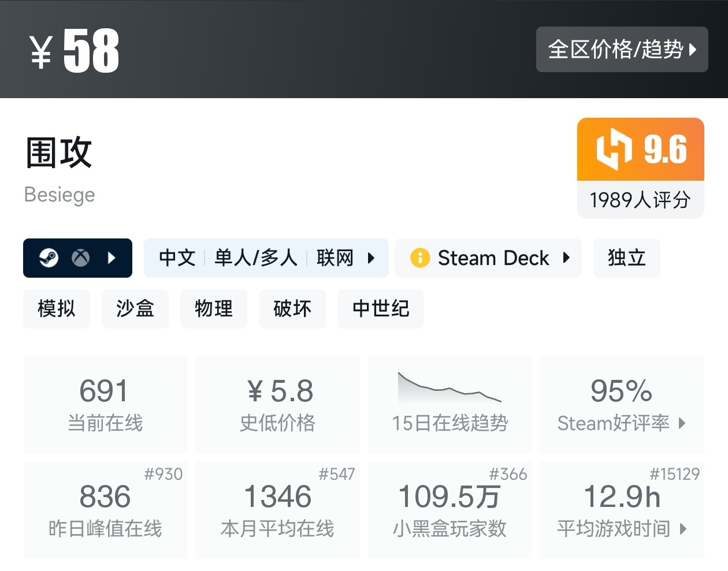Viewport: 728px width, 571px height.
Task: Select the 物理 tag
Action: (214, 309)
